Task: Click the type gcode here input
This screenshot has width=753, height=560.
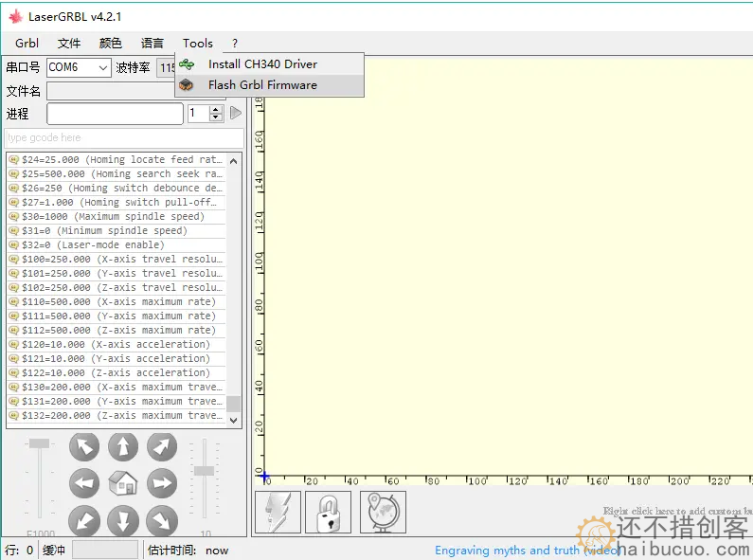Action: 124,137
